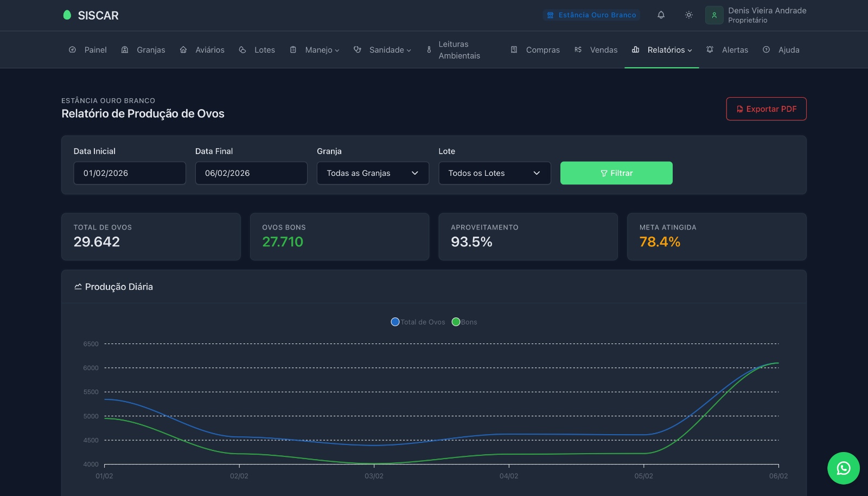868x496 pixels.
Task: Switch theme using the sun icon
Action: [x=688, y=15]
